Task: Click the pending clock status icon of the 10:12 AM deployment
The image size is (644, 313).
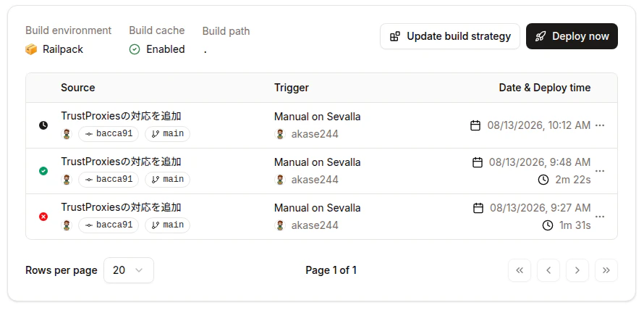Action: [x=43, y=125]
